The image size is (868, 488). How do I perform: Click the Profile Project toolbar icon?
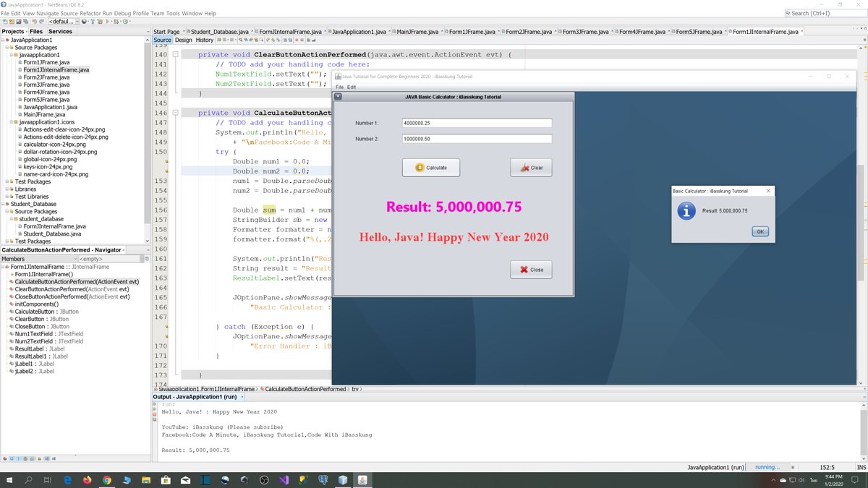[x=125, y=21]
